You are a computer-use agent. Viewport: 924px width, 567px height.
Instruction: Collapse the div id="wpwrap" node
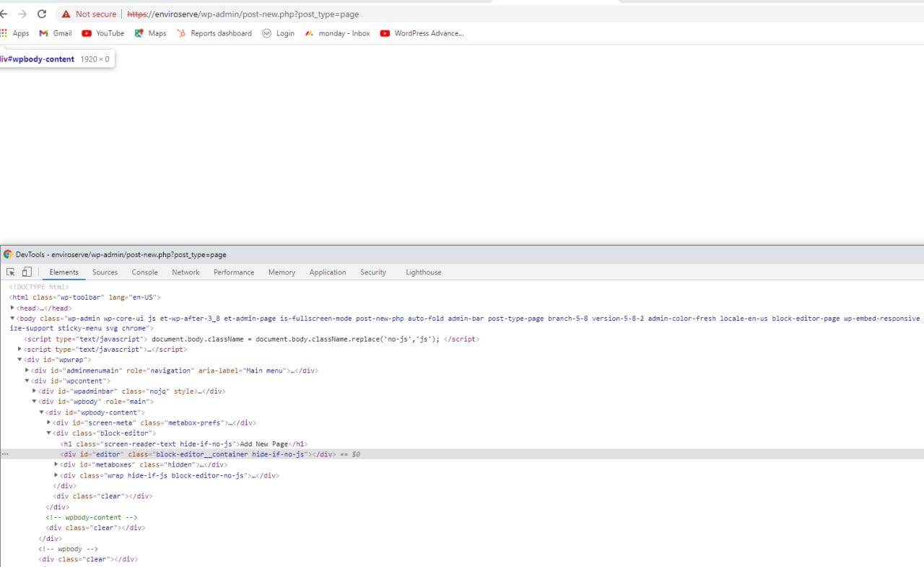click(x=20, y=360)
